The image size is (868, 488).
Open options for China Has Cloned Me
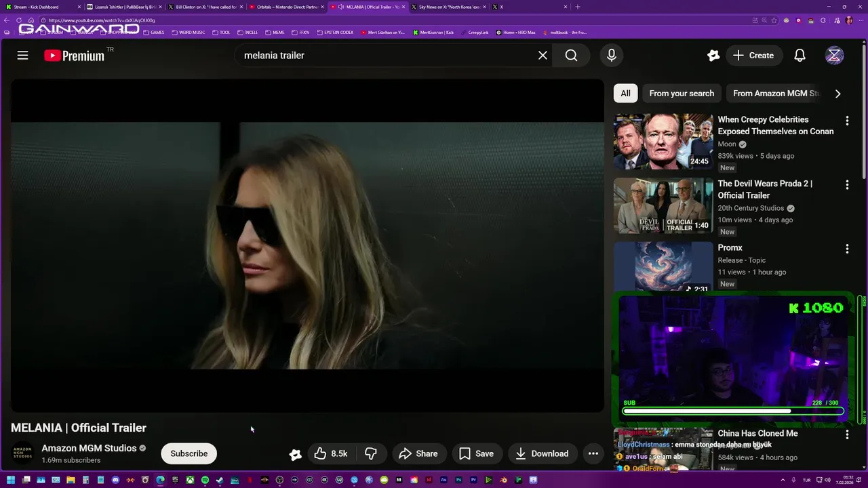847,434
